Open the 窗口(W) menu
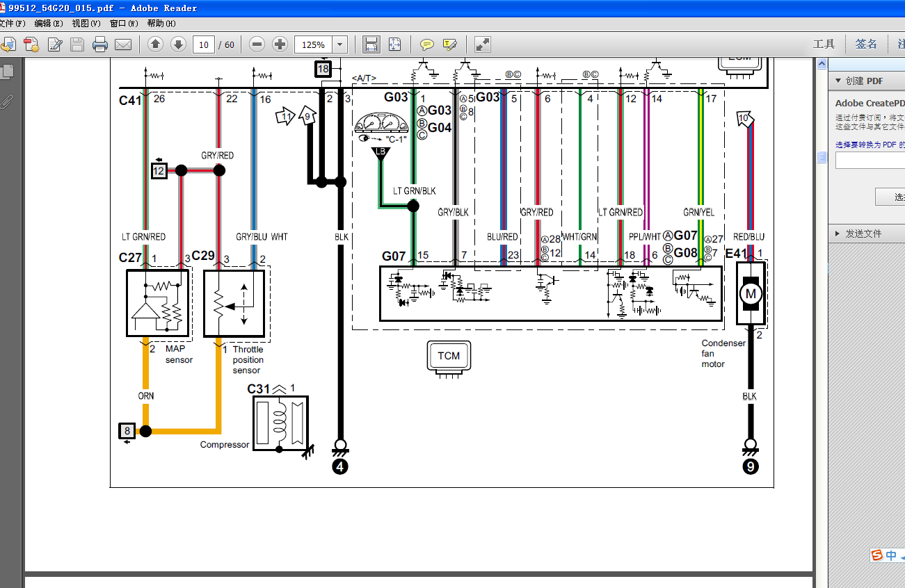This screenshot has width=905, height=588. click(124, 23)
